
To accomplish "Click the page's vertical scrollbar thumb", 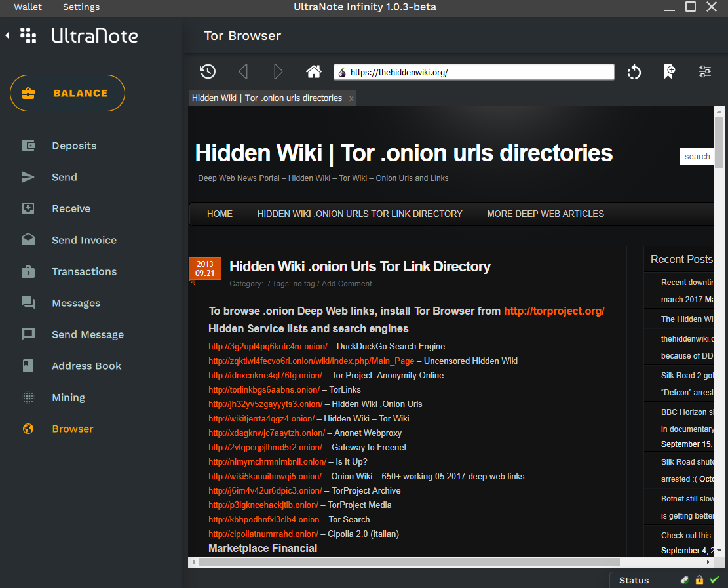I will [719, 142].
